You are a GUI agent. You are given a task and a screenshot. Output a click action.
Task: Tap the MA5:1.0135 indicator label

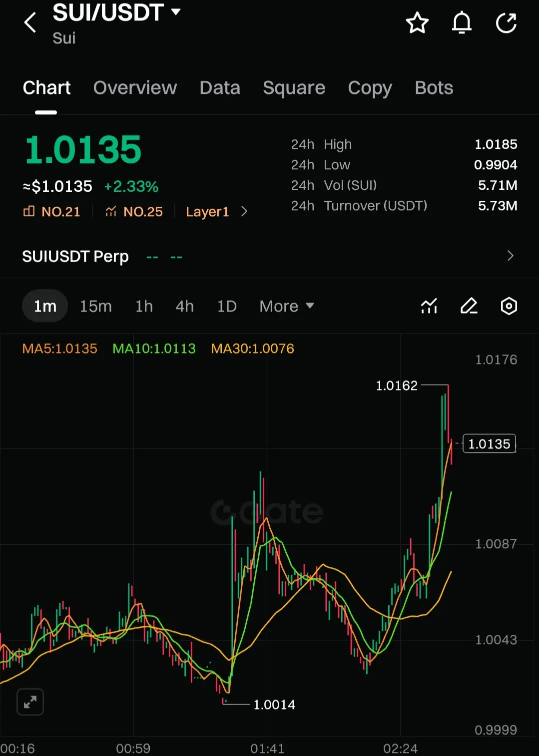(60, 349)
